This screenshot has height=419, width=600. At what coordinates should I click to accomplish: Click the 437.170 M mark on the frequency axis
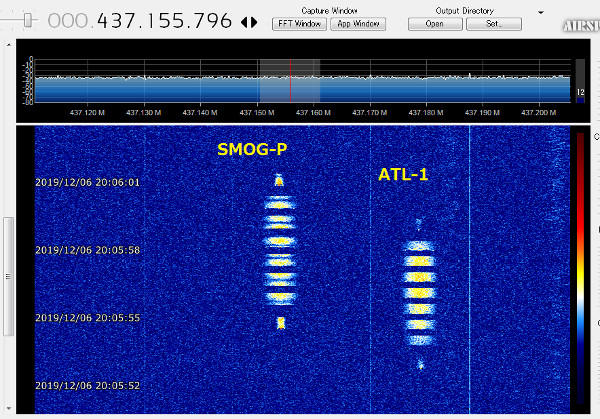coord(373,113)
